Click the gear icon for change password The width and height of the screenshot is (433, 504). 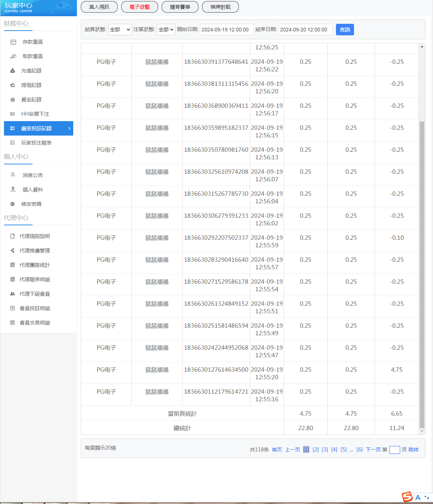[x=13, y=204]
